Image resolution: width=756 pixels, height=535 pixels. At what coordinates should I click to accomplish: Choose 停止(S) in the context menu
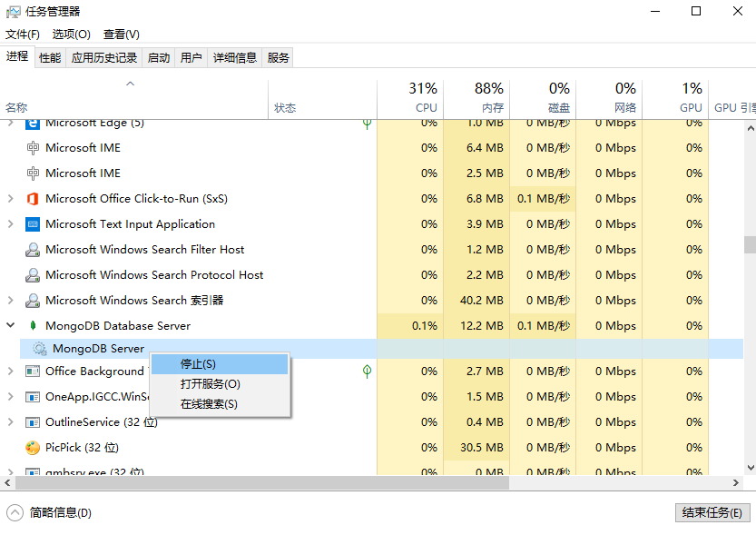[x=221, y=365]
